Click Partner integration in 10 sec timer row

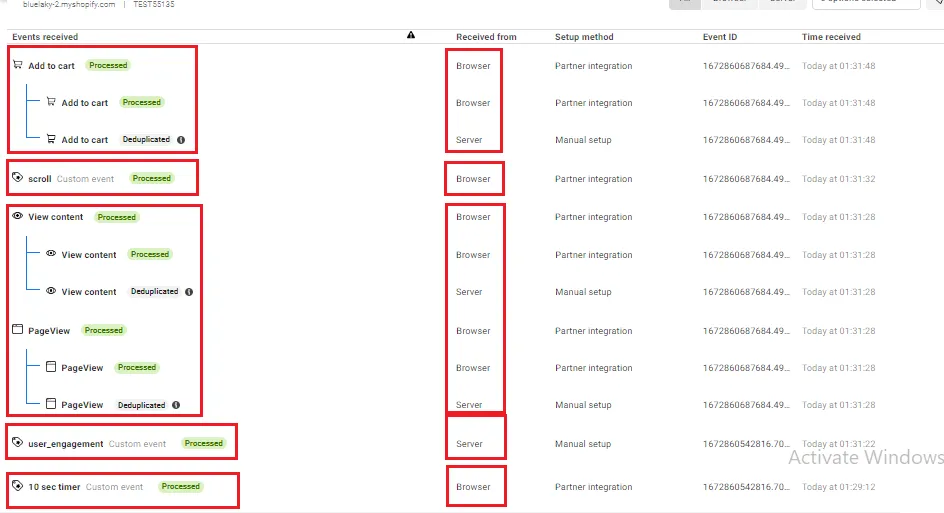click(x=594, y=487)
